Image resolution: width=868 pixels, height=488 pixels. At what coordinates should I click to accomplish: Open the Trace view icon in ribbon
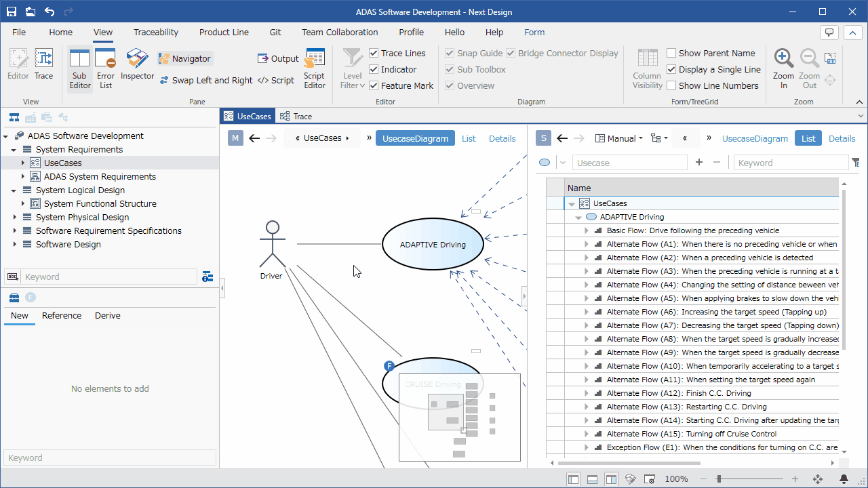point(44,64)
